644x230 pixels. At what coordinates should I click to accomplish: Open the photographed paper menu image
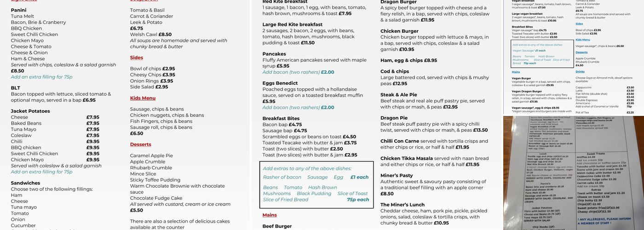point(573,172)
